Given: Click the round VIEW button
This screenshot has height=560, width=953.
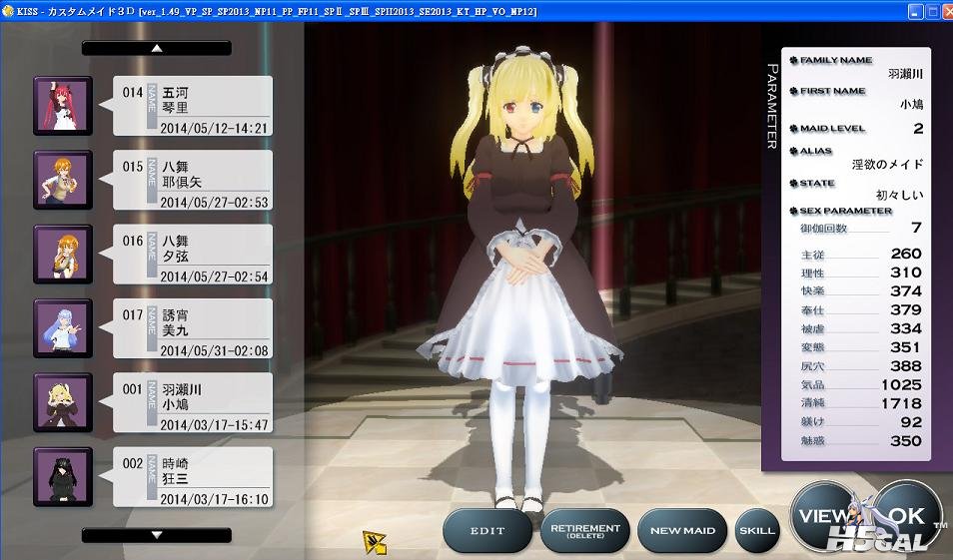Looking at the screenshot, I should 823,516.
